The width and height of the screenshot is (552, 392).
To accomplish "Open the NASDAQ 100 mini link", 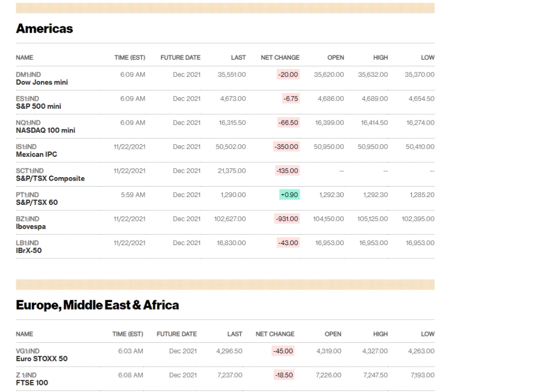I will [x=45, y=130].
